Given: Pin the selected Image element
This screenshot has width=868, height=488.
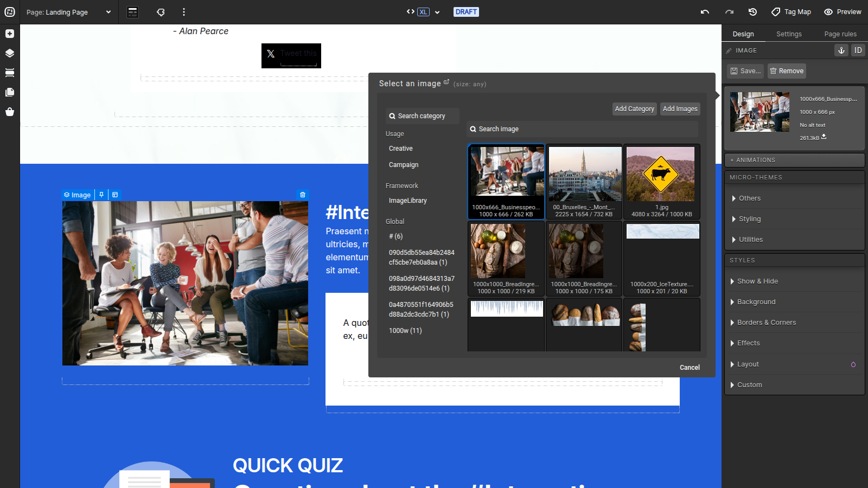Looking at the screenshot, I should pyautogui.click(x=101, y=195).
